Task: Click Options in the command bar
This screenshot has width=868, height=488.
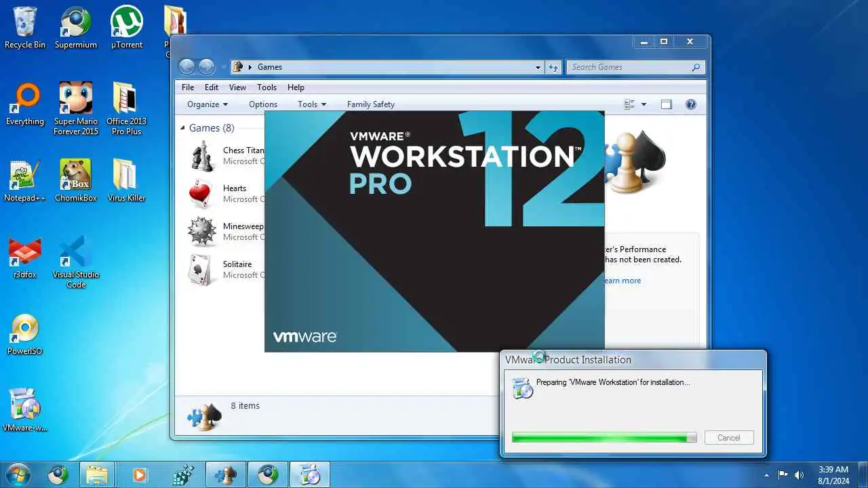Action: tap(263, 104)
